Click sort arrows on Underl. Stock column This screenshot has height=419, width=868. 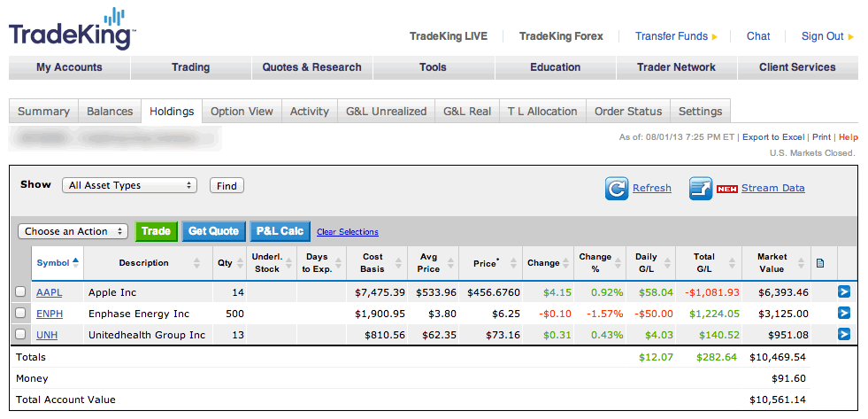click(x=288, y=263)
